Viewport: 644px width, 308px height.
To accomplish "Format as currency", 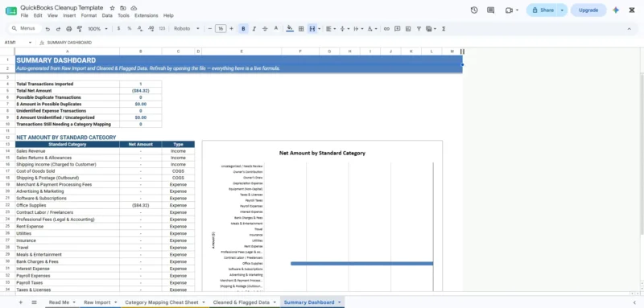I will (x=118, y=29).
